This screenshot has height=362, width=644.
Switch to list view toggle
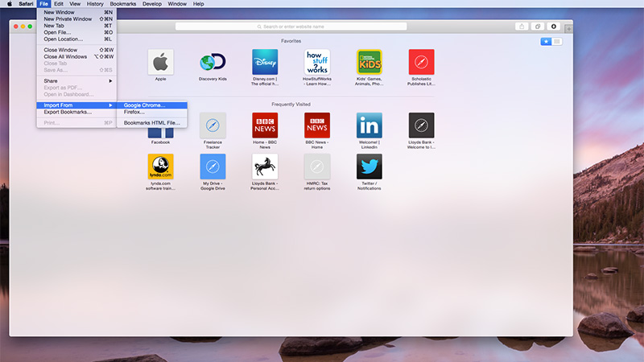[556, 42]
